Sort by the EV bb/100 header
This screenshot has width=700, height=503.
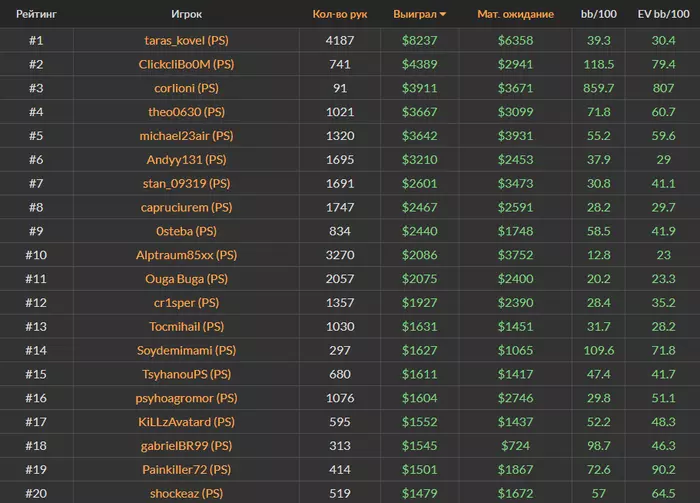coord(663,15)
